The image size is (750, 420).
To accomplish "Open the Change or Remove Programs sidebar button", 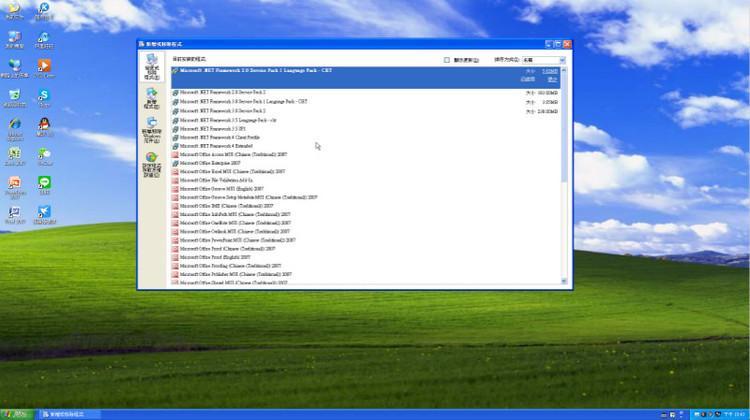I will point(152,66).
